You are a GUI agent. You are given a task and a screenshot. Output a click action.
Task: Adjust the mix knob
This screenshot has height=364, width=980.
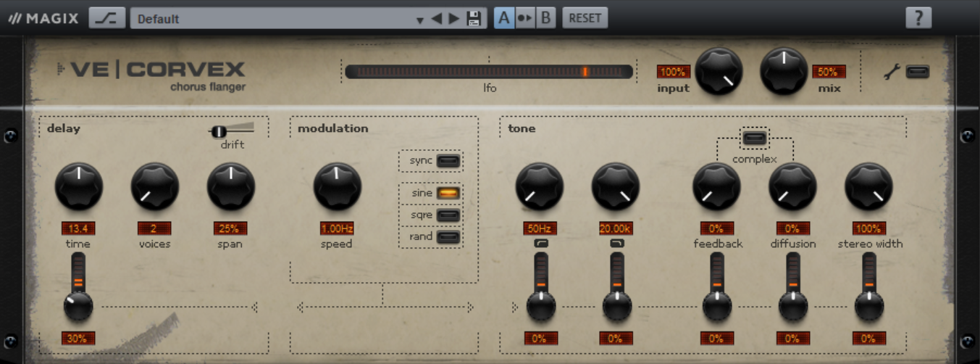pyautogui.click(x=784, y=71)
